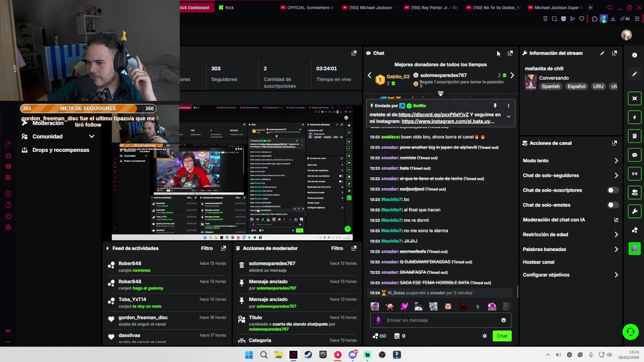This screenshot has width=644, height=362.
Task: Click the broadcast signal icon in the right sidebar
Action: coord(634,173)
